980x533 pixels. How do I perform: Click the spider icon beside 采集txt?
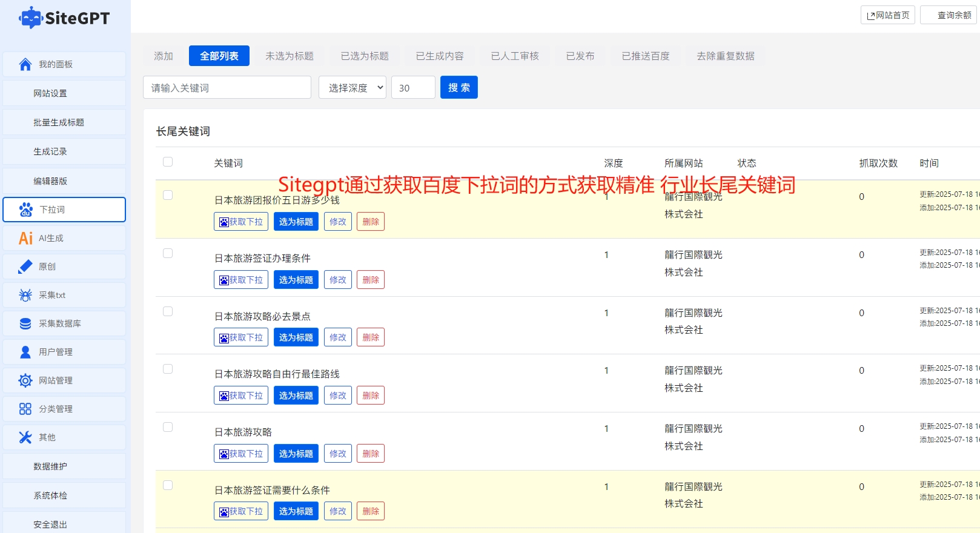(25, 295)
